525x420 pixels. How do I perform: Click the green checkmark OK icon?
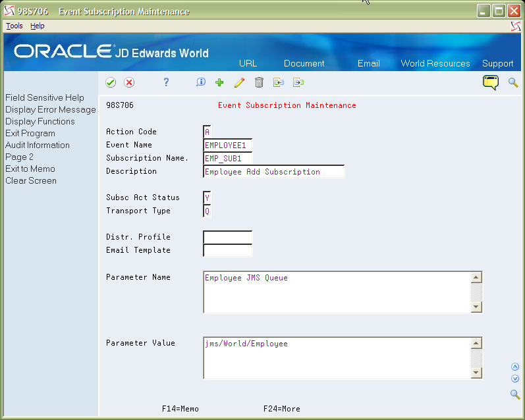[x=111, y=82]
